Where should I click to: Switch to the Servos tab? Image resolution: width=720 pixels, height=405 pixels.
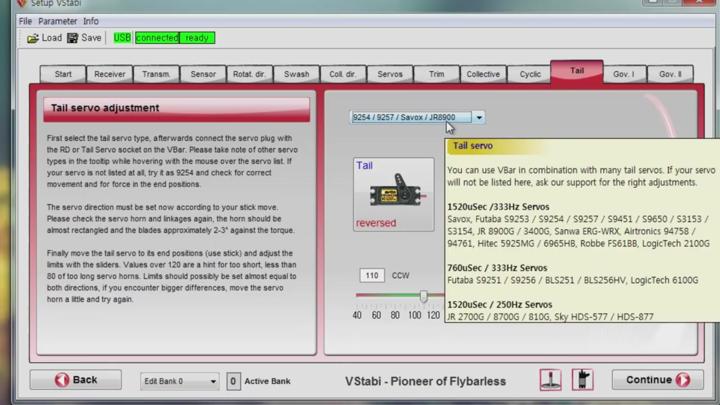pyautogui.click(x=390, y=74)
